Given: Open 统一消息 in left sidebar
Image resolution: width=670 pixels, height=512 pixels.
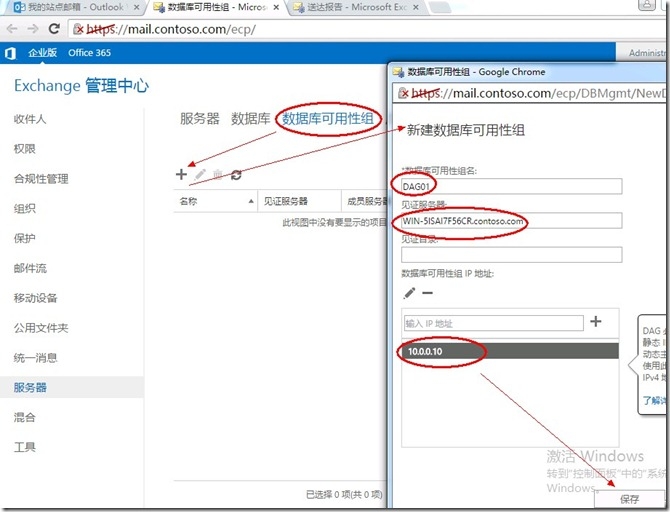Looking at the screenshot, I should [35, 358].
